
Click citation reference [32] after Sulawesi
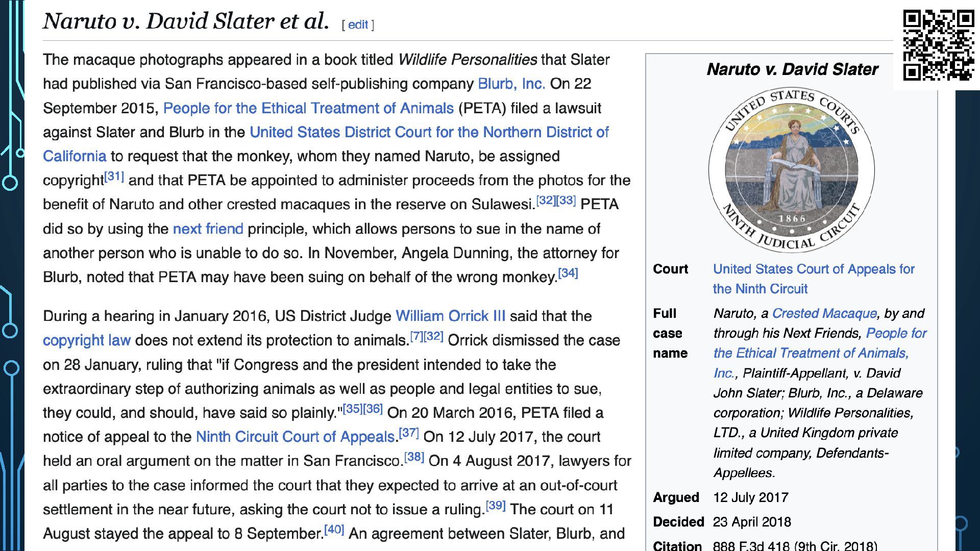pyautogui.click(x=546, y=201)
